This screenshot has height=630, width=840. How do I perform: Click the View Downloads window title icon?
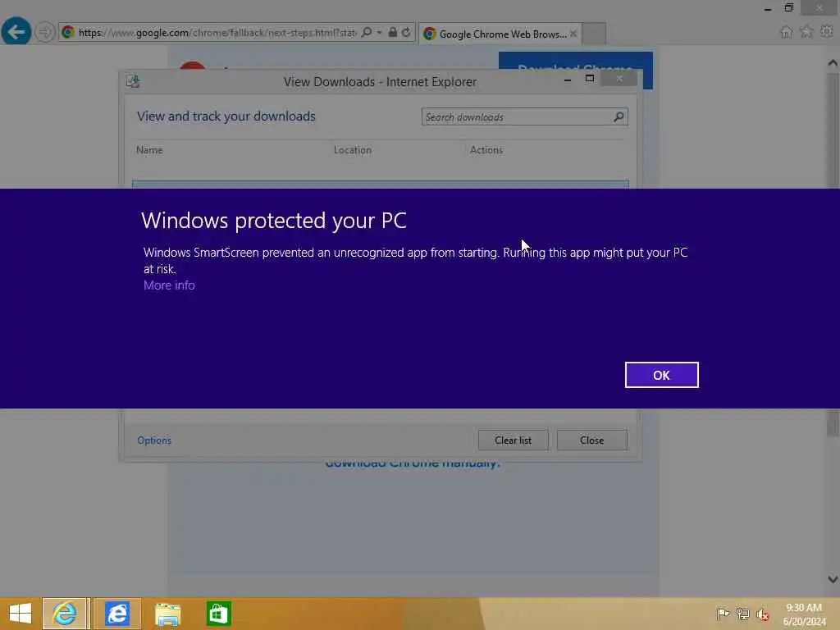133,81
